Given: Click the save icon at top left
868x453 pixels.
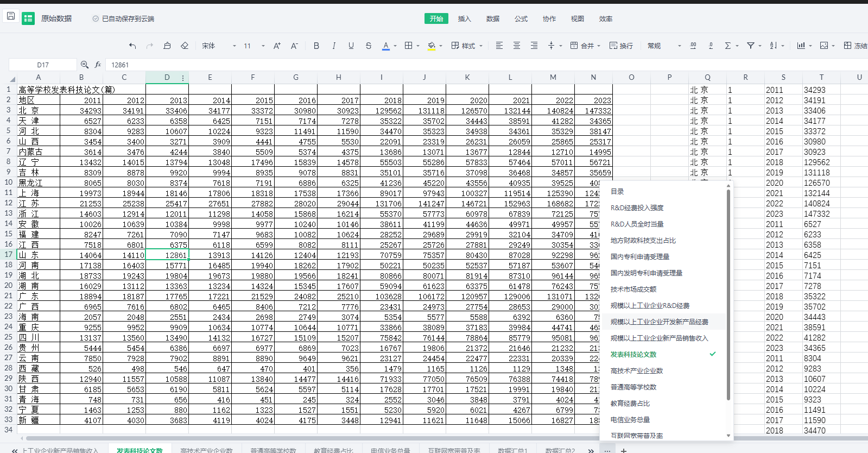Looking at the screenshot, I should 10,16.
